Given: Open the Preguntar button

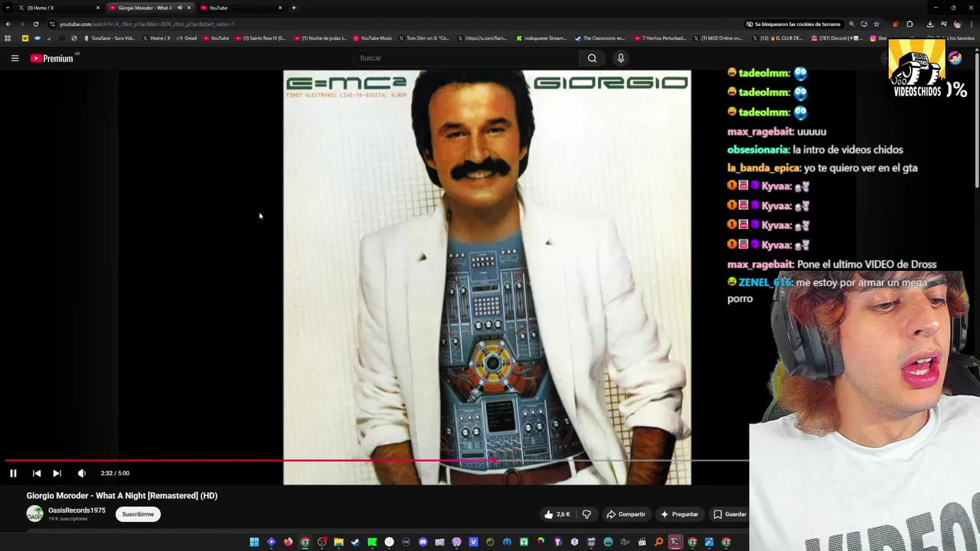Looking at the screenshot, I should (679, 514).
